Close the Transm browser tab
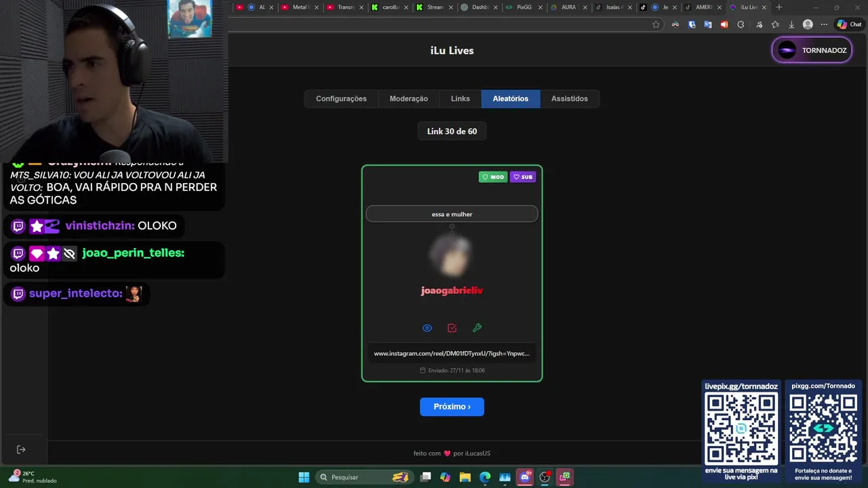868x488 pixels. pos(360,7)
